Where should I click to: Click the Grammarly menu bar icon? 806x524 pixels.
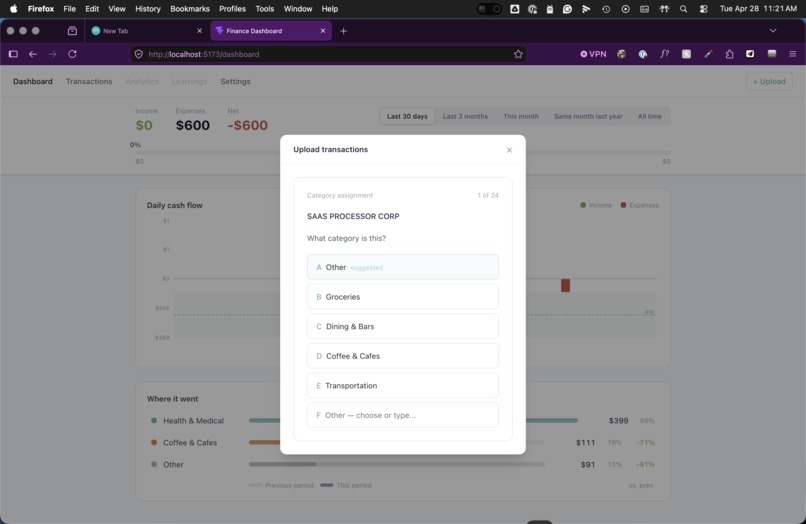pyautogui.click(x=567, y=9)
